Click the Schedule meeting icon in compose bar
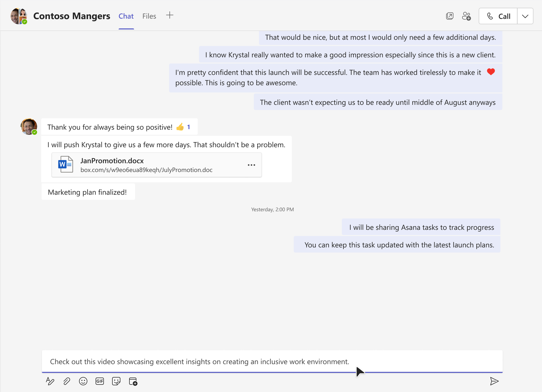The image size is (542, 392). coord(133,381)
